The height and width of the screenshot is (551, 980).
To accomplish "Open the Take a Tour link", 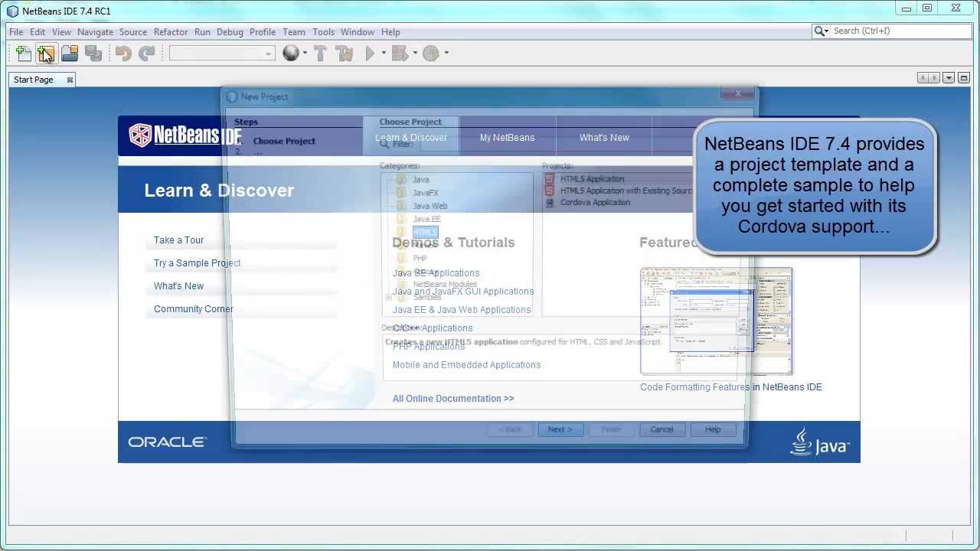I will 178,240.
